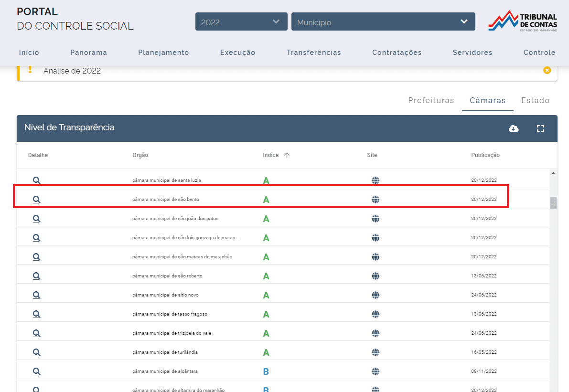
Task: Open detail magnifier for tasso fragoso
Action: (x=37, y=314)
